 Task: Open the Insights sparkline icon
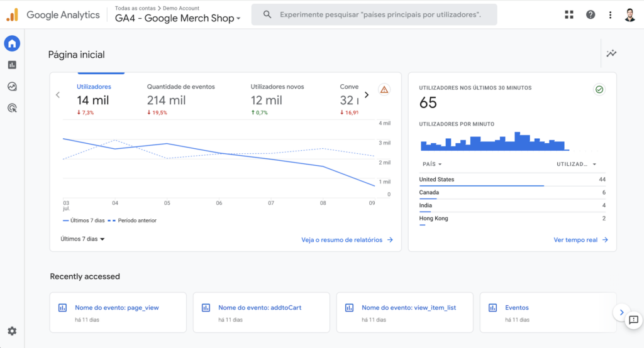pyautogui.click(x=611, y=53)
